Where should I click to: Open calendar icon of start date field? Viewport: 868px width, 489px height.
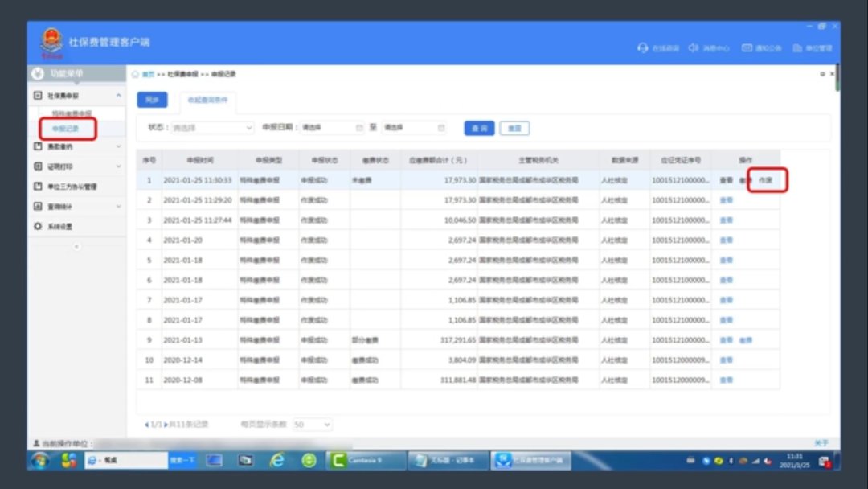(358, 128)
